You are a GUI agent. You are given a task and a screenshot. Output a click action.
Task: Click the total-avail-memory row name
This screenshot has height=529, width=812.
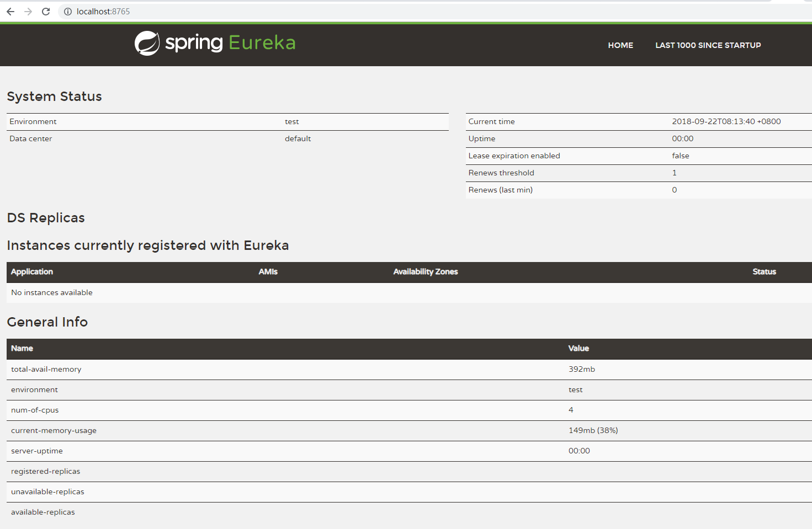46,370
